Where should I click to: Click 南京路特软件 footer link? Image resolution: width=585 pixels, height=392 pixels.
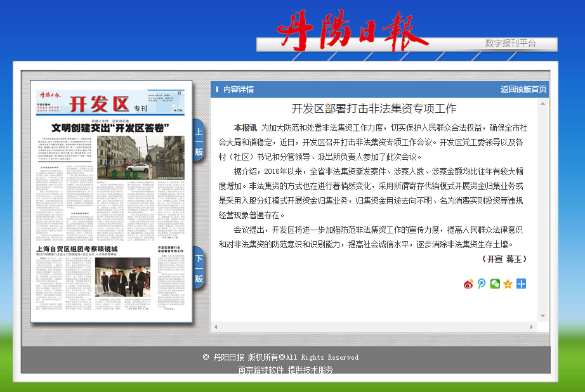point(261,370)
